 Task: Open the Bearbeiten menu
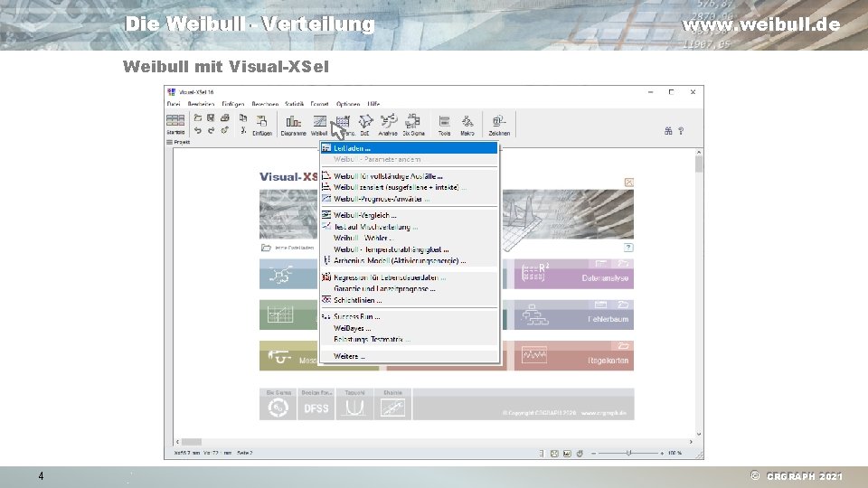pyautogui.click(x=201, y=103)
